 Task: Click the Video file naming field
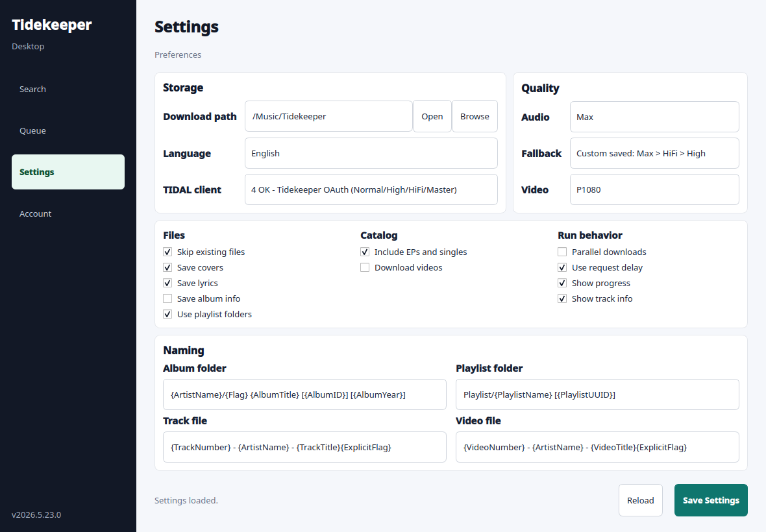click(597, 447)
